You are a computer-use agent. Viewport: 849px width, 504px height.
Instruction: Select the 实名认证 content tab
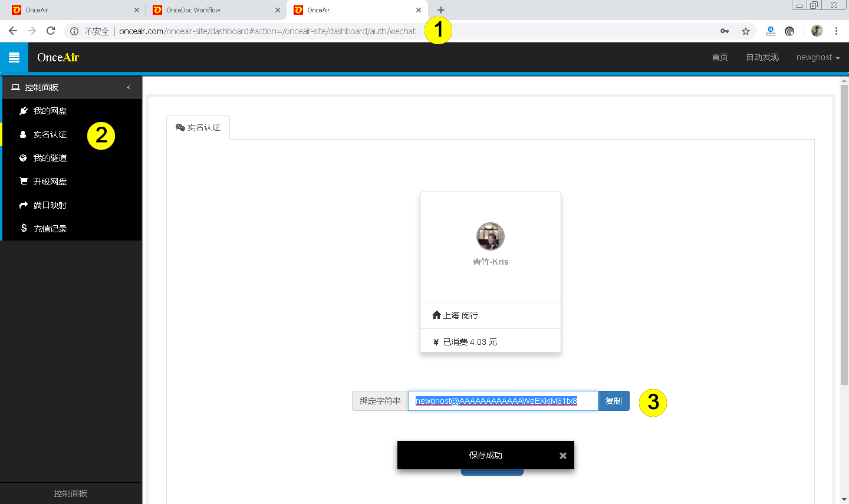coord(198,127)
